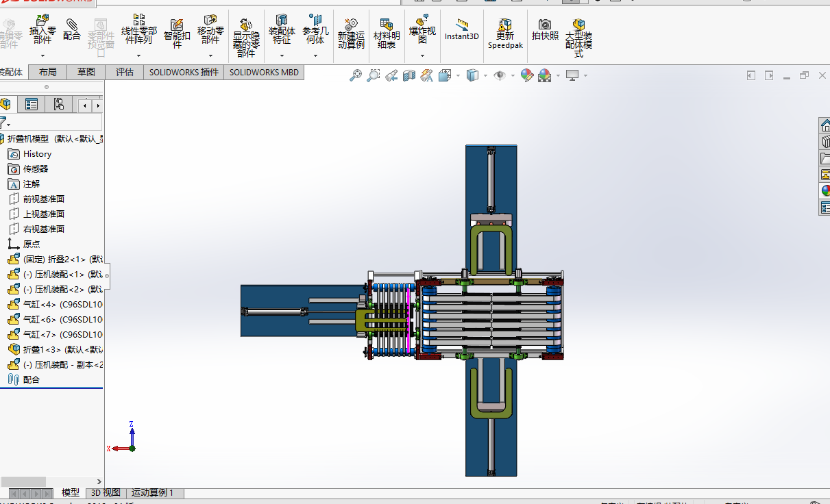Activate the Zoom to Area tool
This screenshot has height=504, width=830.
tap(373, 75)
